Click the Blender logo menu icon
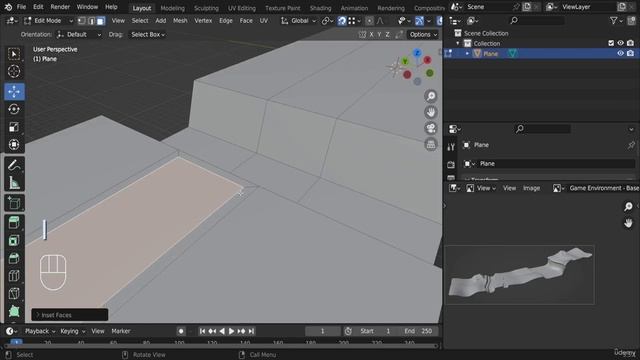This screenshot has height=360, width=640. pos(8,7)
